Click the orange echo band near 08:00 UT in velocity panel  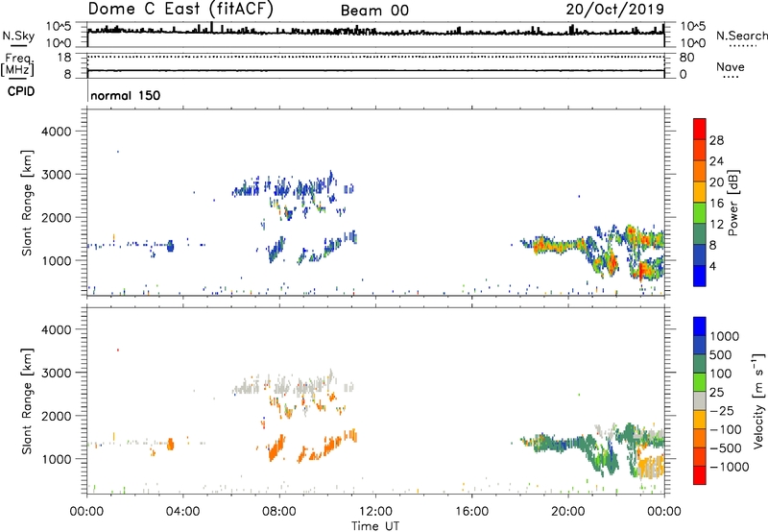point(276,448)
